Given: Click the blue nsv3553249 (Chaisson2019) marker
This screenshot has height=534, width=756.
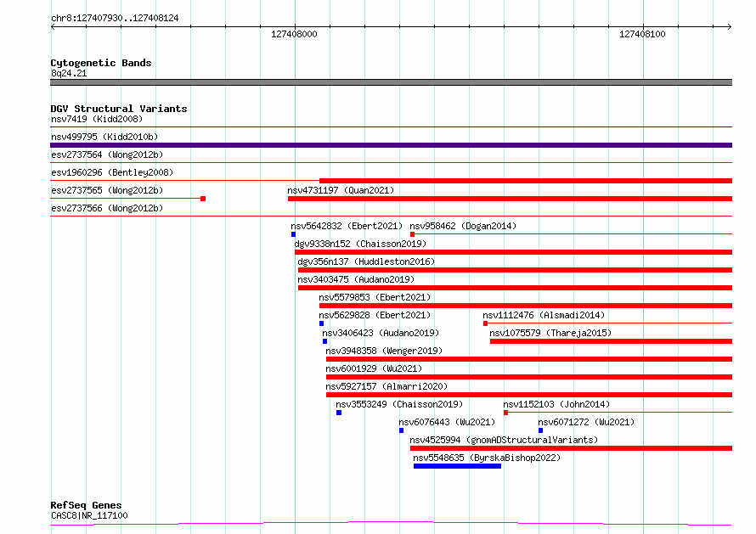Looking at the screenshot, I should point(339,413).
